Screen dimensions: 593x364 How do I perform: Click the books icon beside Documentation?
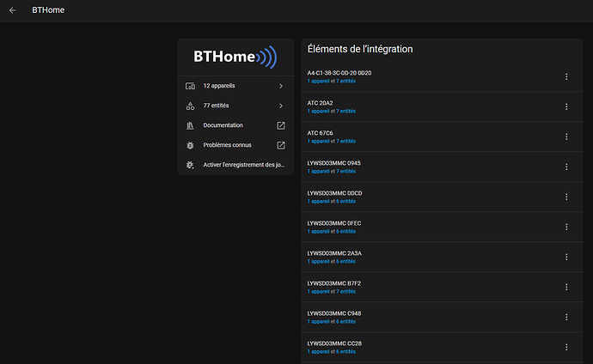190,125
